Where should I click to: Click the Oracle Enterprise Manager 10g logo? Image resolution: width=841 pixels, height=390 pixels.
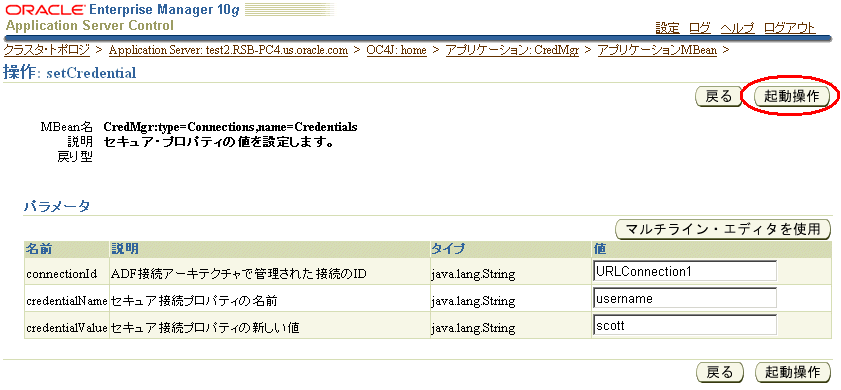point(122,10)
